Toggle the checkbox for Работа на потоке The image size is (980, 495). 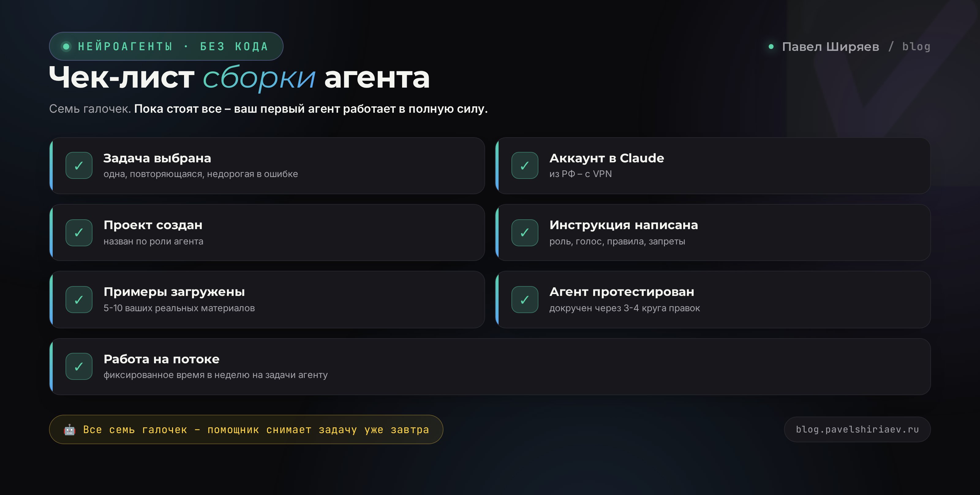click(x=79, y=366)
